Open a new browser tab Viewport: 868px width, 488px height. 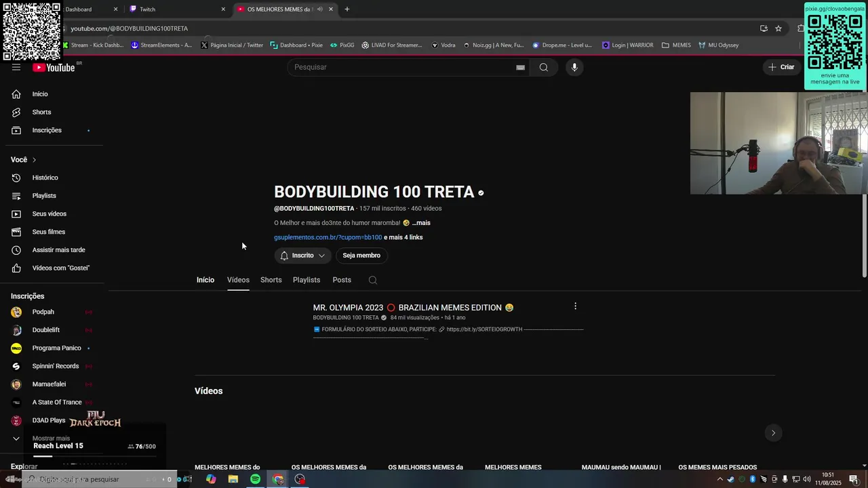(x=347, y=9)
